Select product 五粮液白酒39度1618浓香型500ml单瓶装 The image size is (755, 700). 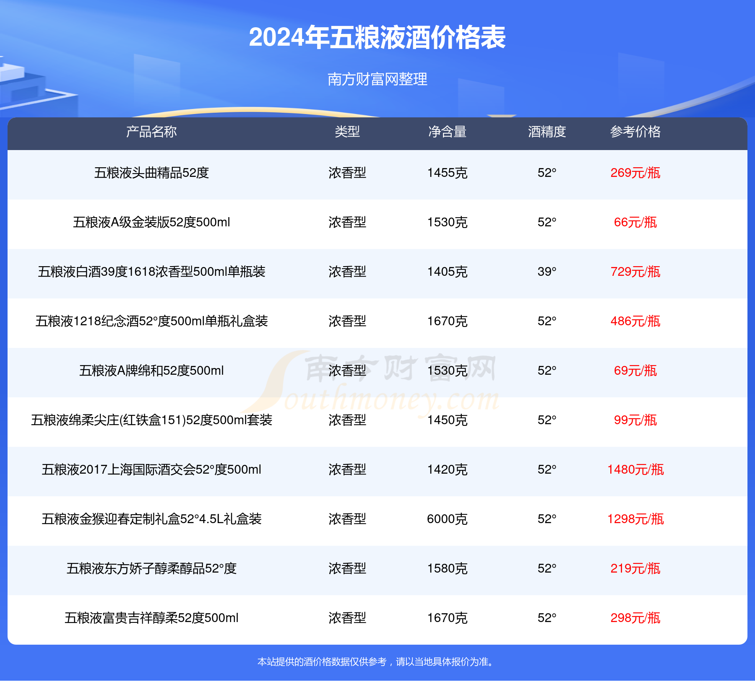(151, 272)
